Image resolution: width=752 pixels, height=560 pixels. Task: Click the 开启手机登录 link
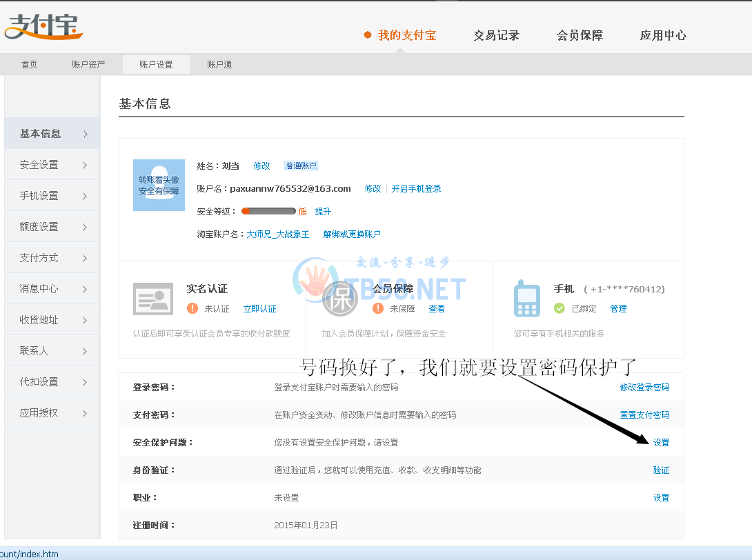(x=416, y=189)
